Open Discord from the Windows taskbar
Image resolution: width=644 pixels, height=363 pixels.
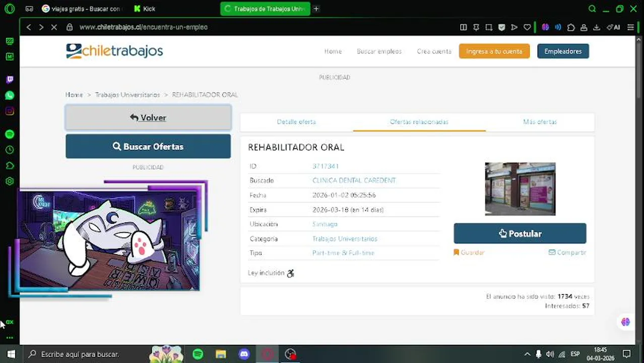tap(244, 354)
